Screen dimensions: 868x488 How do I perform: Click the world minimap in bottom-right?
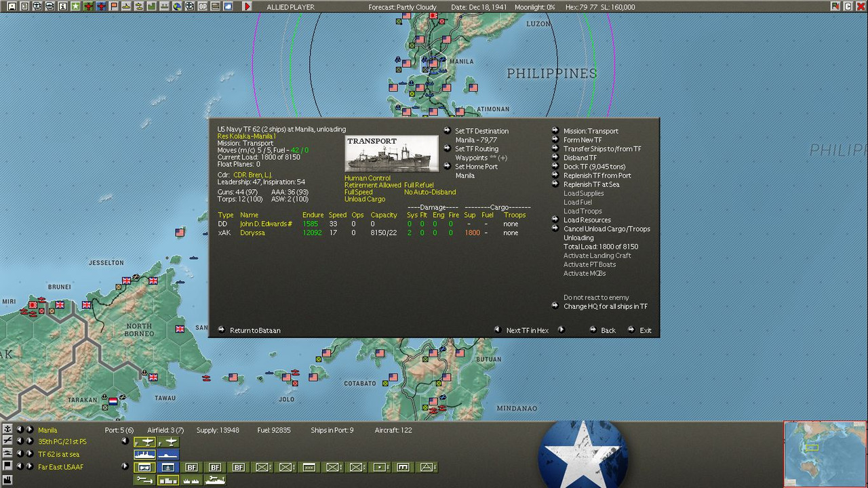click(825, 454)
